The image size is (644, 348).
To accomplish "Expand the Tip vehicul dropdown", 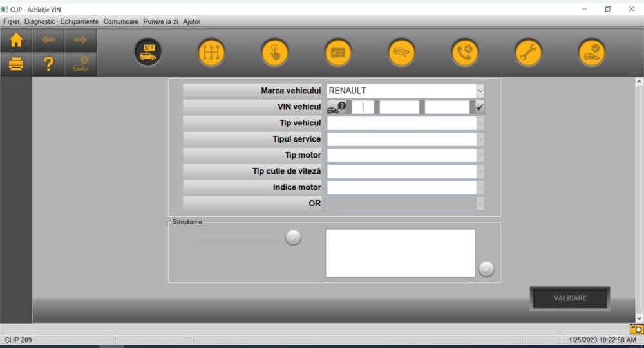I will [480, 123].
